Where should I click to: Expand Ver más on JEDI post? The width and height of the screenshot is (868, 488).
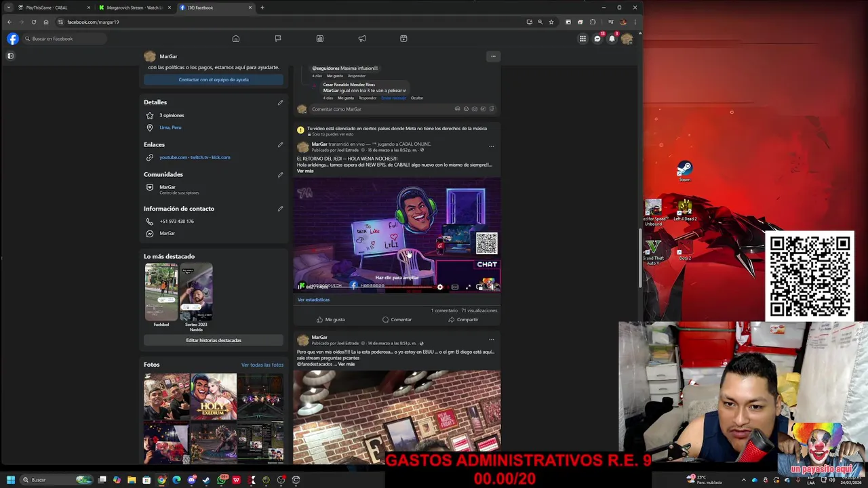pos(305,171)
